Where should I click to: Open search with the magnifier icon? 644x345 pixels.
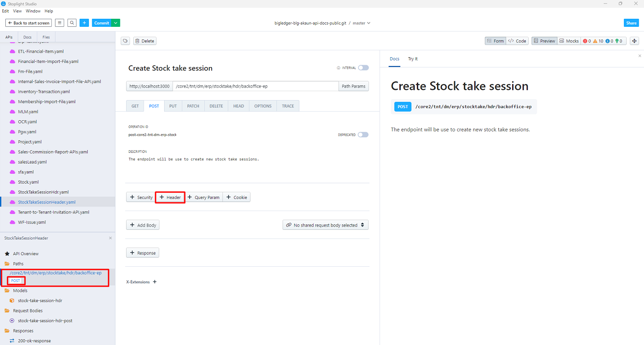pos(72,23)
